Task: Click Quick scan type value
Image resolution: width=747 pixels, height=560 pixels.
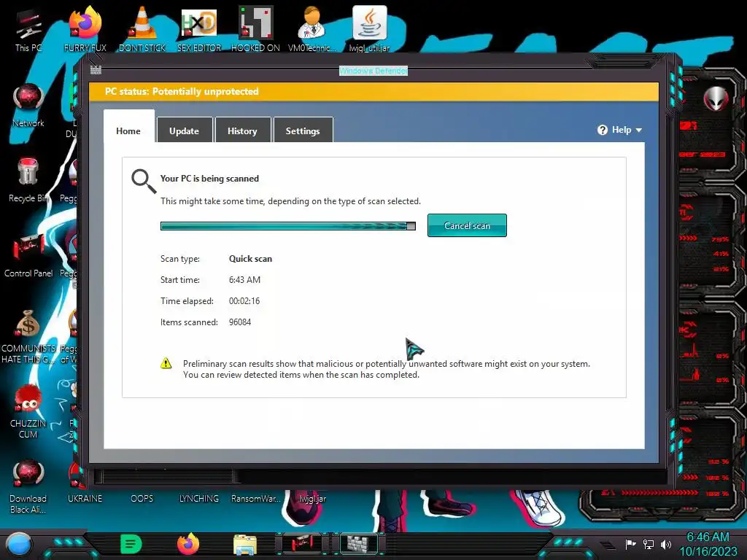Action: click(251, 259)
